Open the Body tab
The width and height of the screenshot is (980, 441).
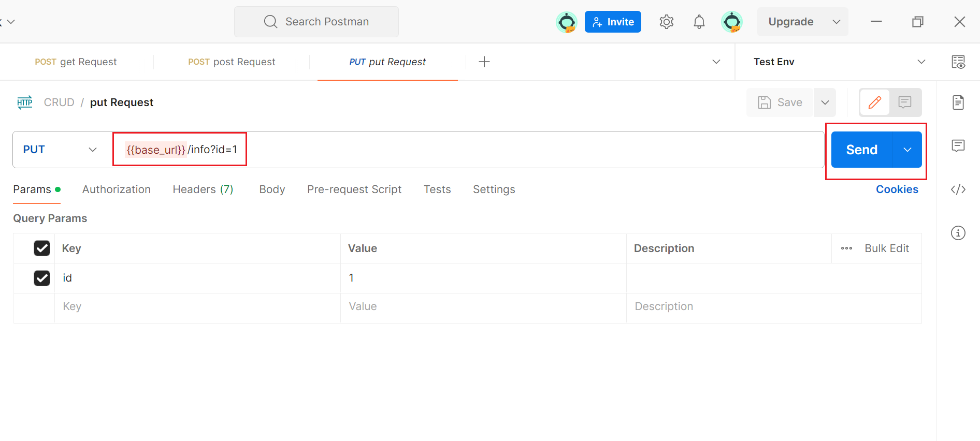coord(272,189)
